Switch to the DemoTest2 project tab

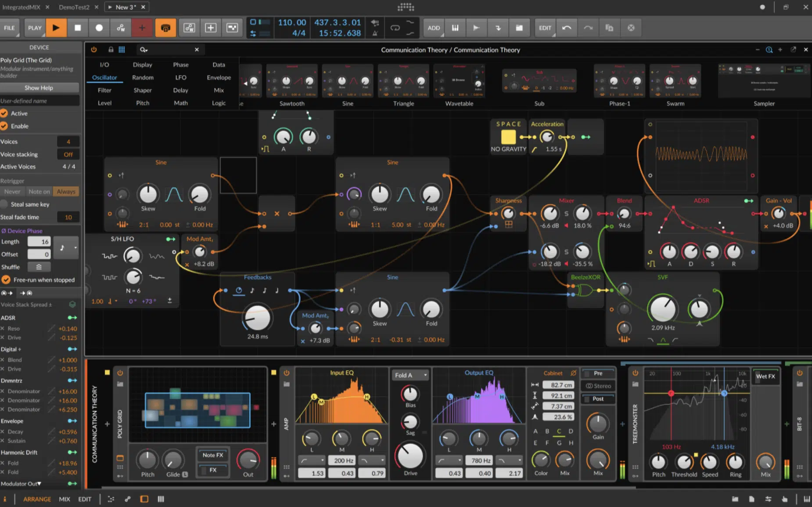tap(74, 7)
